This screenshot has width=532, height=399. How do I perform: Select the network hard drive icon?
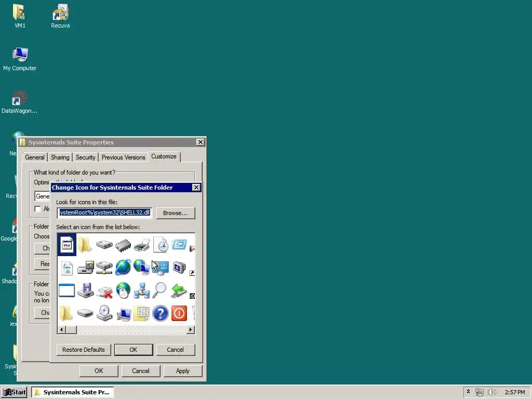(x=104, y=268)
